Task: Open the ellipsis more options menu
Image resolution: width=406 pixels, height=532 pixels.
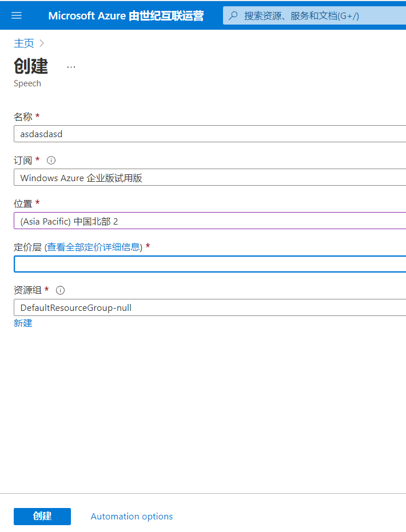Action: click(71, 67)
